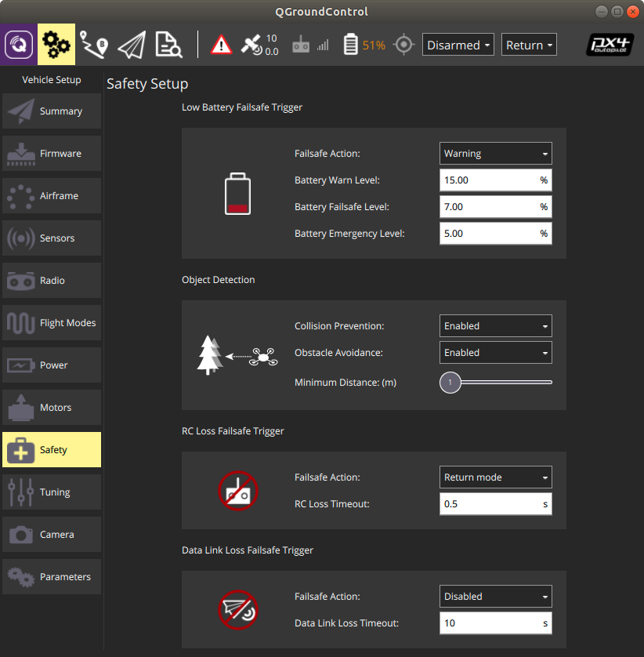Maximize the QGroundControl window

pos(617,12)
